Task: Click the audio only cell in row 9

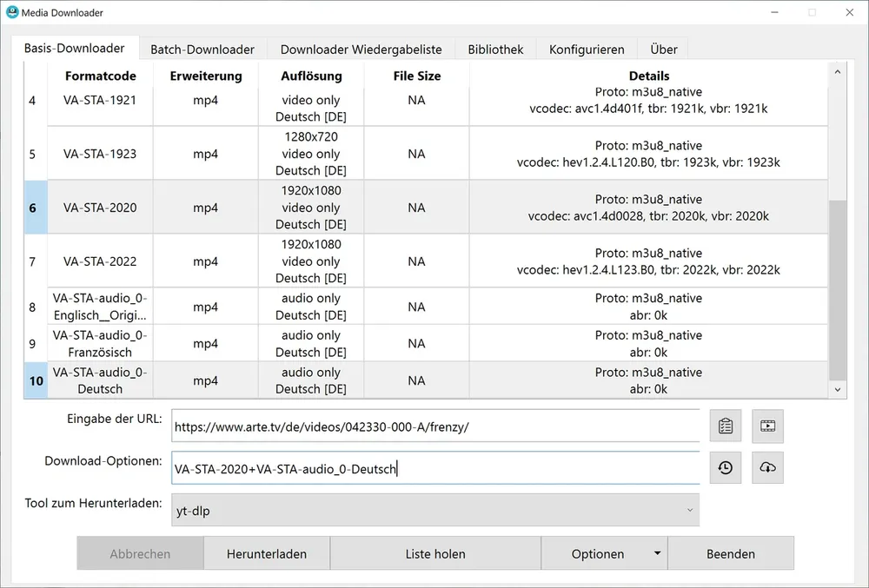Action: click(311, 344)
